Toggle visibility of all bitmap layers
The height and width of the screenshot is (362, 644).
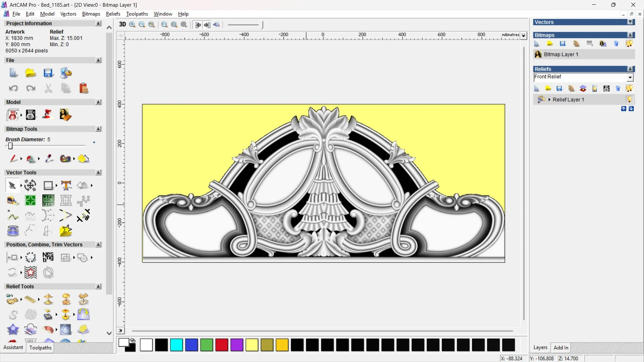pyautogui.click(x=629, y=44)
